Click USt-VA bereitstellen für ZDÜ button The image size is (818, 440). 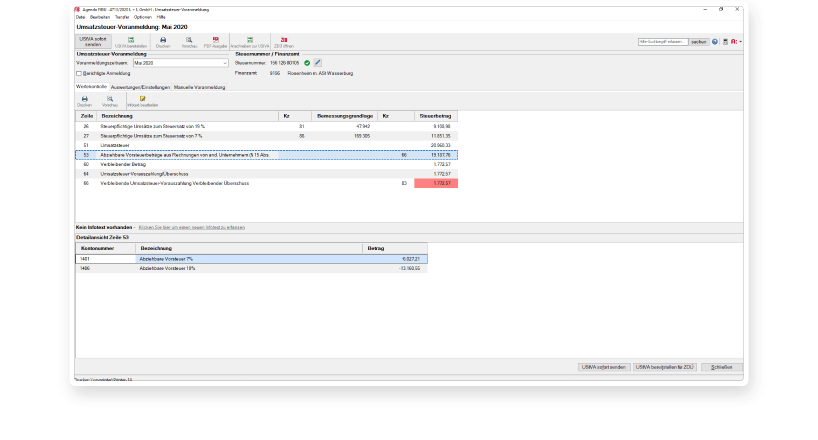(664, 367)
